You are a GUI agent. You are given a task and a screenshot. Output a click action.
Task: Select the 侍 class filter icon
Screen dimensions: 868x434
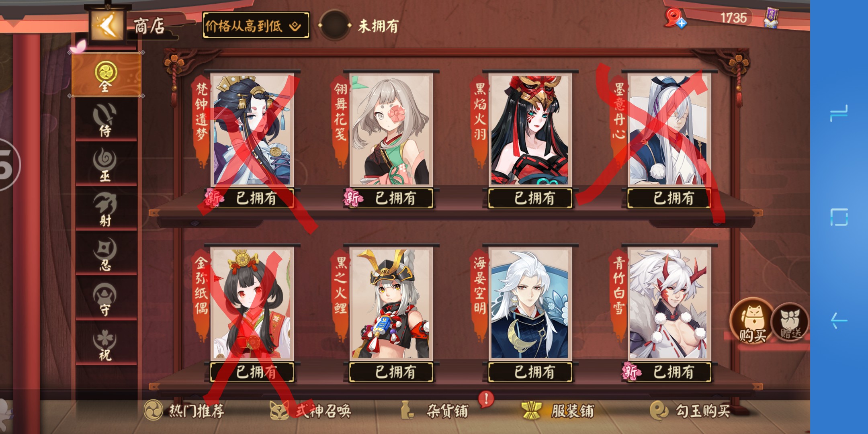coord(105,120)
